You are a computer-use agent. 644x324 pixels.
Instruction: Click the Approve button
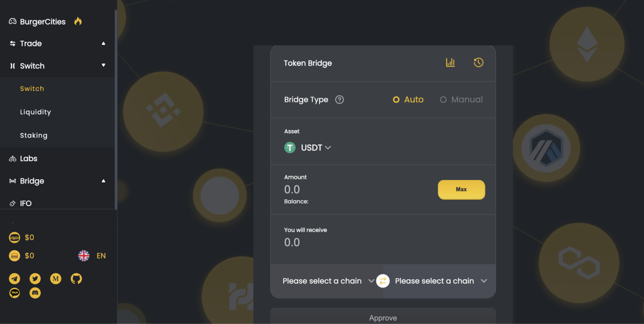[383, 318]
